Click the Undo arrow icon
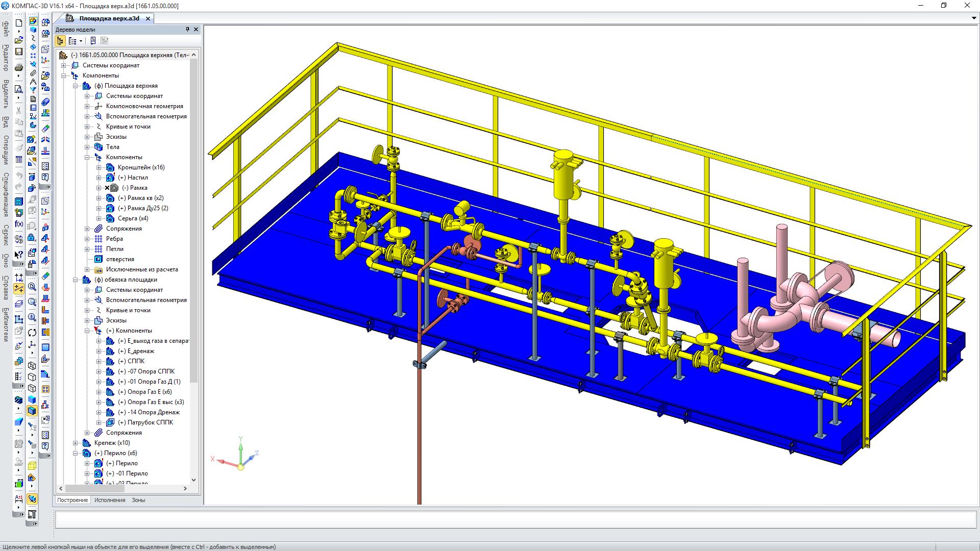This screenshot has width=980, height=551. click(x=19, y=176)
